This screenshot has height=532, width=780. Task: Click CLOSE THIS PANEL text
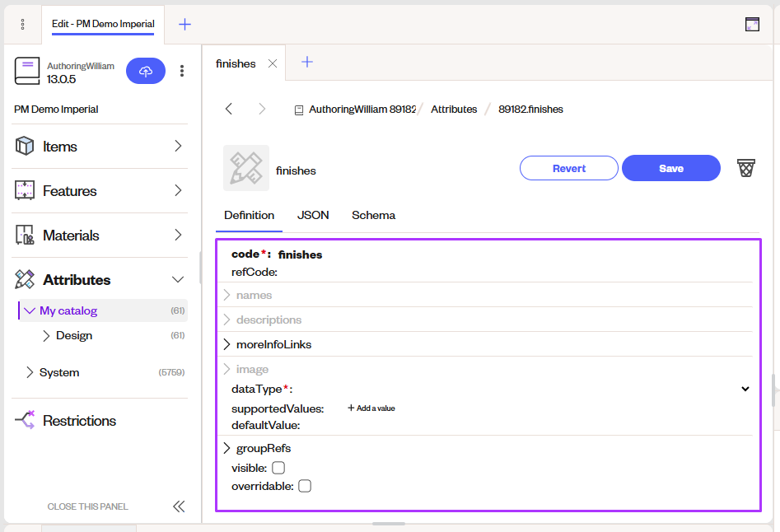click(87, 506)
